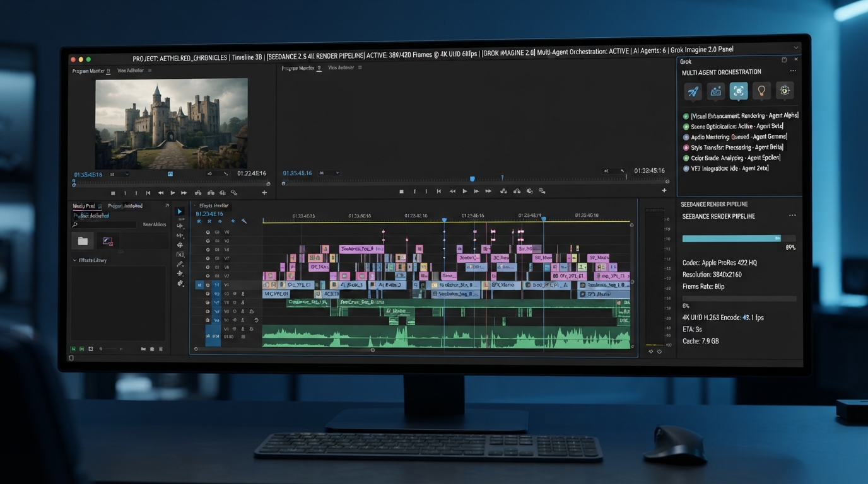This screenshot has height=484, width=868.
Task: Click the wrench icon in the timeline header
Action: (244, 221)
